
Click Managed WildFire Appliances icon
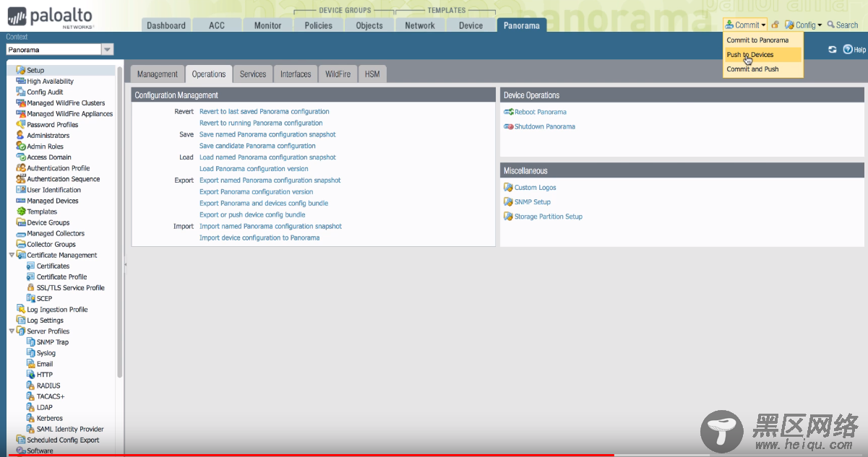21,113
